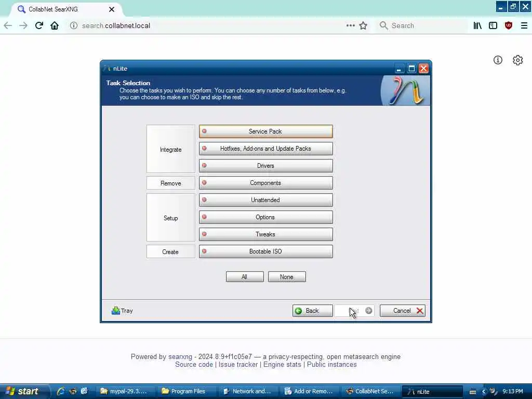
Task: Open the searxng link in footer
Action: tap(180, 356)
